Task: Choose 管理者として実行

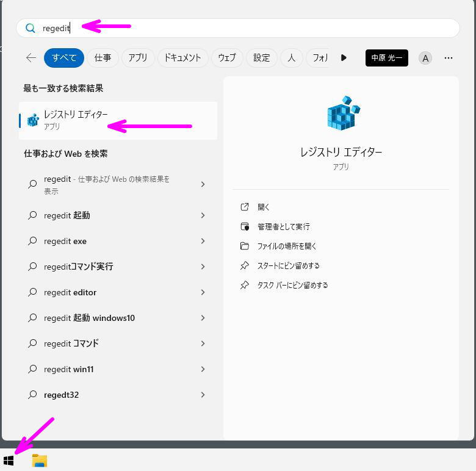Action: (284, 226)
